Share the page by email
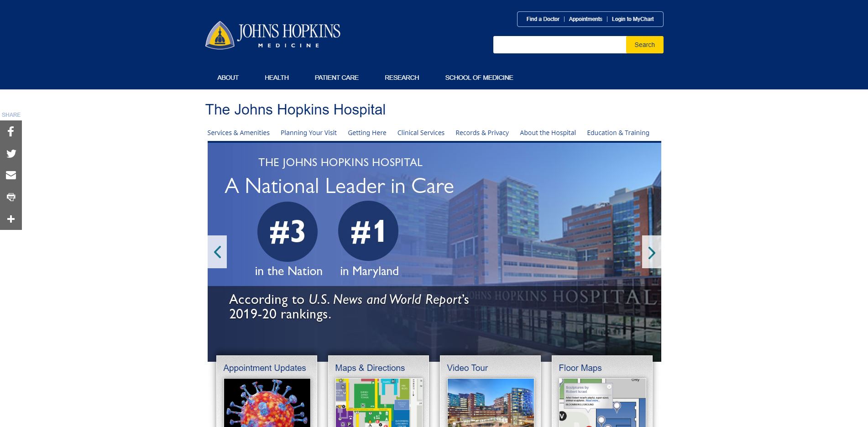Image resolution: width=868 pixels, height=427 pixels. click(11, 175)
